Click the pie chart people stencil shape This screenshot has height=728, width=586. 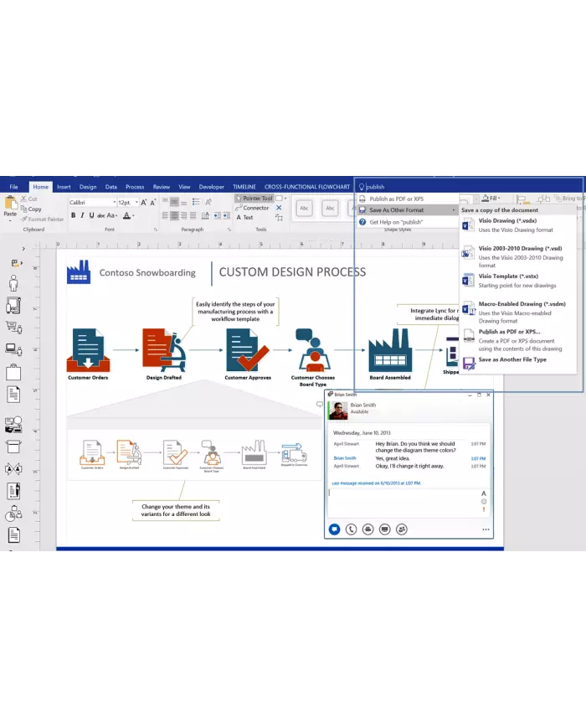pyautogui.click(x=13, y=513)
